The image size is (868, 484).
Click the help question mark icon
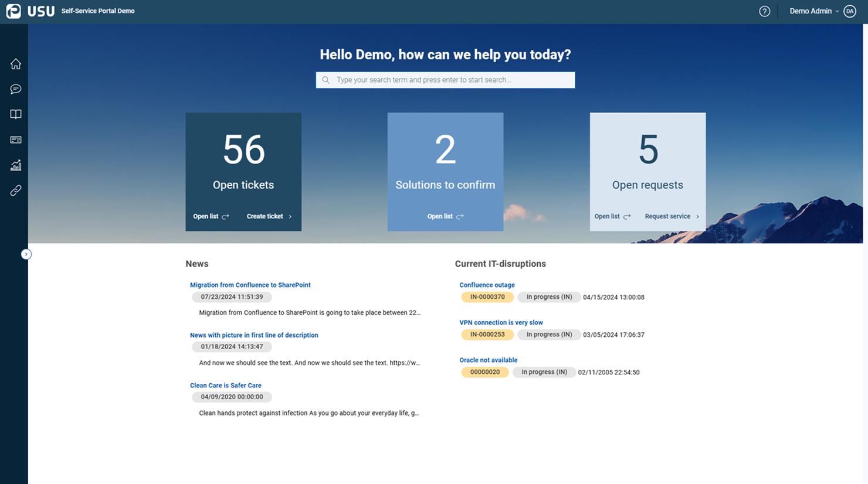(x=764, y=11)
